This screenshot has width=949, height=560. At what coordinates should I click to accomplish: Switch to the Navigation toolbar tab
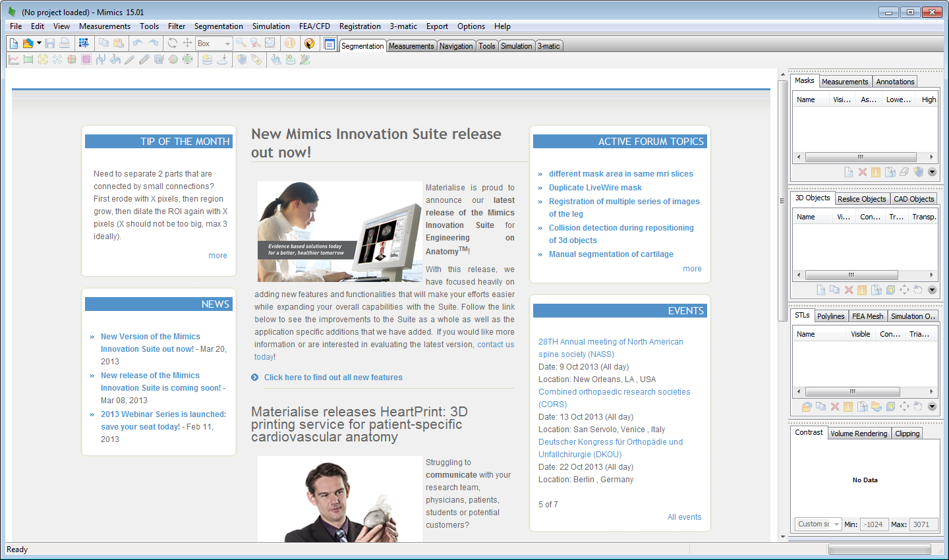click(x=456, y=46)
